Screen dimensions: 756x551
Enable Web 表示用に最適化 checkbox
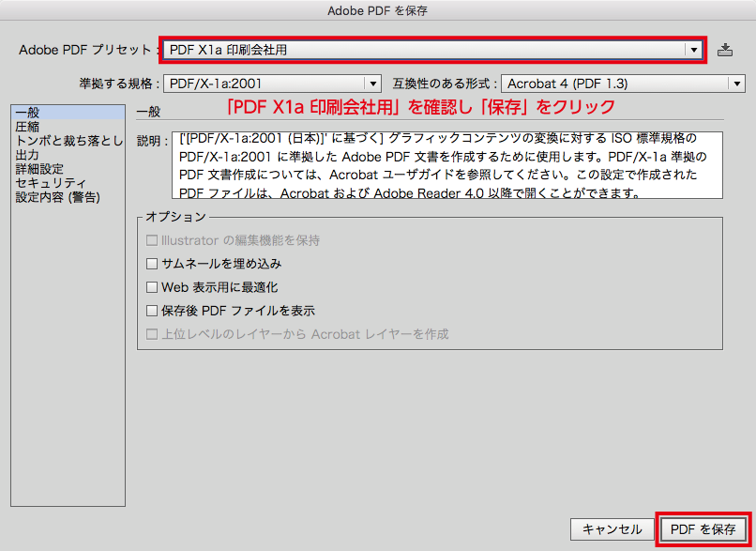[x=152, y=287]
